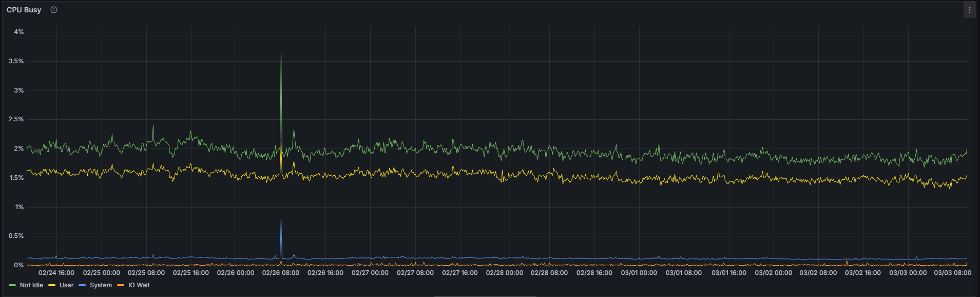
Task: Toggle the Not Idle series in legend
Action: (x=31, y=285)
